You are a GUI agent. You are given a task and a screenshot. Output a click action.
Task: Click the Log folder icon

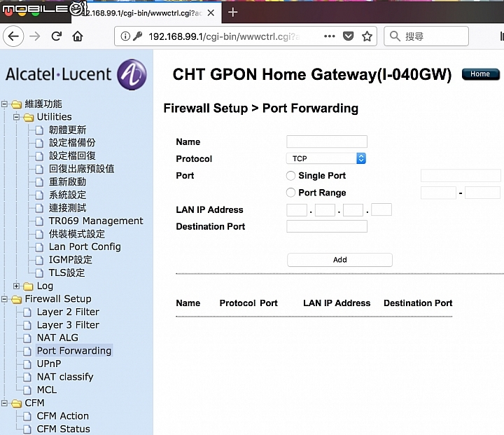pos(28,286)
